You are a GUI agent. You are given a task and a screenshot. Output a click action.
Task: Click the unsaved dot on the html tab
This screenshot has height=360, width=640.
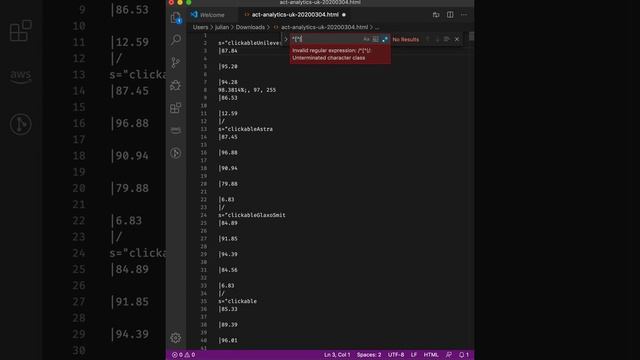[344, 15]
